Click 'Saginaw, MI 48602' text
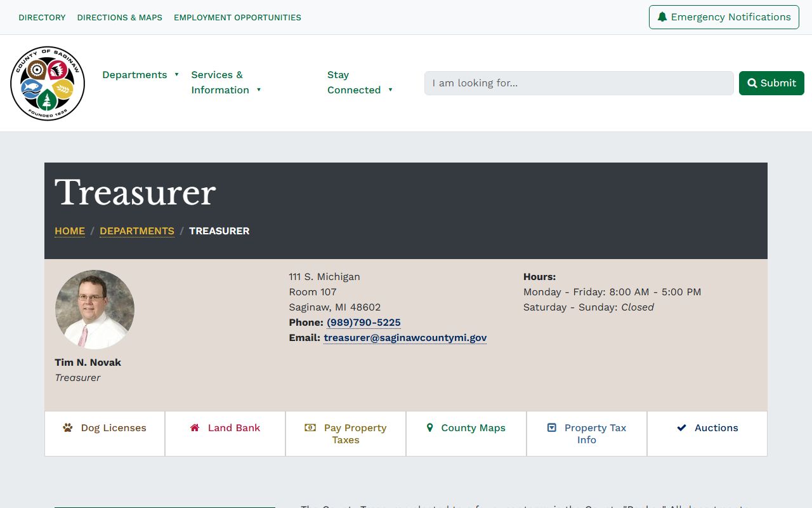Screen dimensions: 812x508 click(x=335, y=307)
